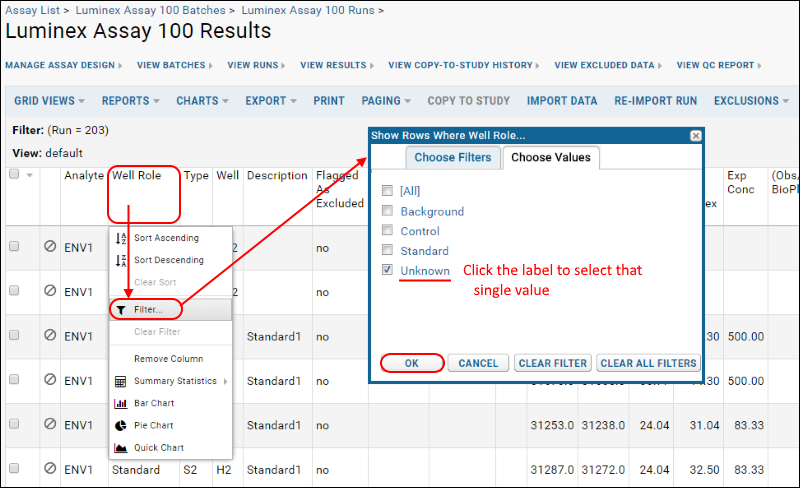Open the Charts dropdown menu

coord(203,101)
